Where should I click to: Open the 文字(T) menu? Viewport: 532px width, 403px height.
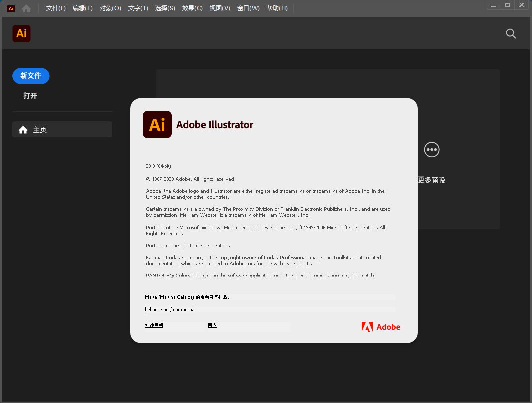tap(138, 8)
